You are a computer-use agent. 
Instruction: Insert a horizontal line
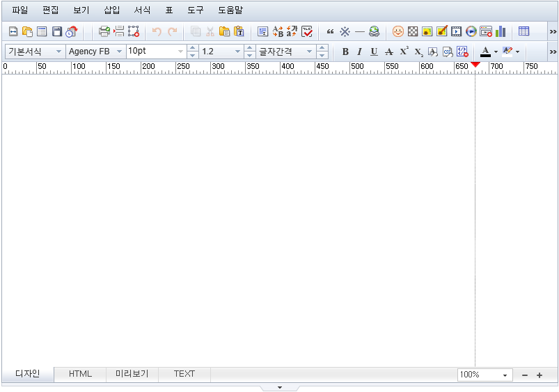coord(360,32)
